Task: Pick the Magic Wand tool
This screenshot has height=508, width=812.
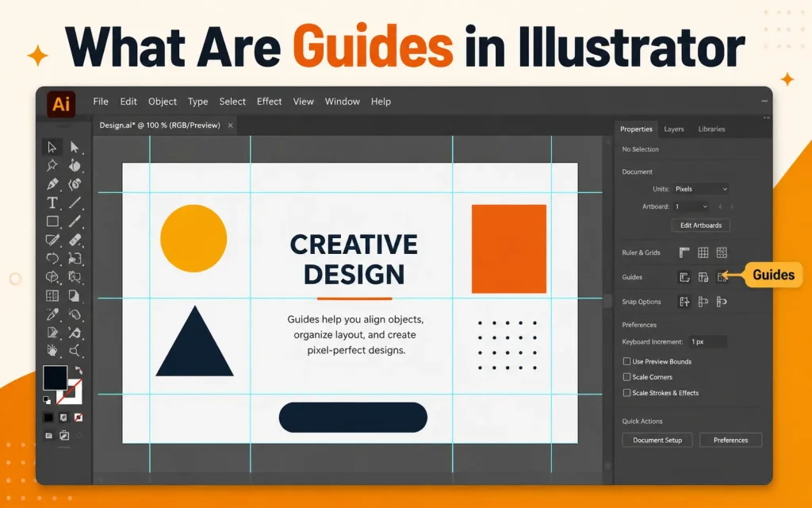Action: [52, 165]
